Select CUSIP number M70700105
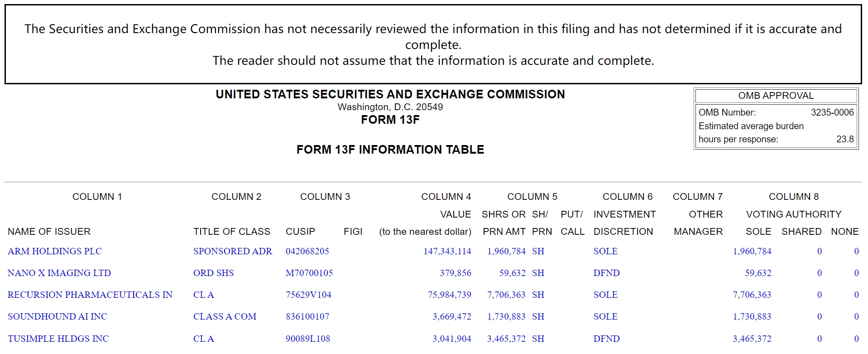The width and height of the screenshot is (868, 354). click(x=309, y=273)
